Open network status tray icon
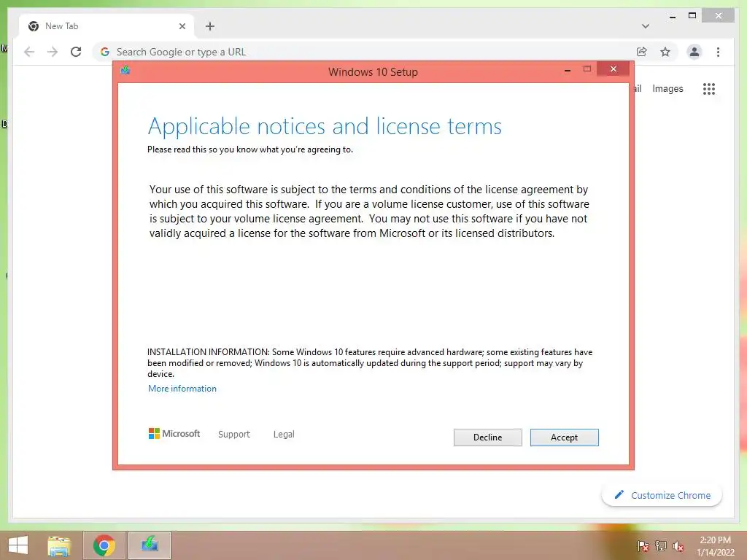 (660, 545)
